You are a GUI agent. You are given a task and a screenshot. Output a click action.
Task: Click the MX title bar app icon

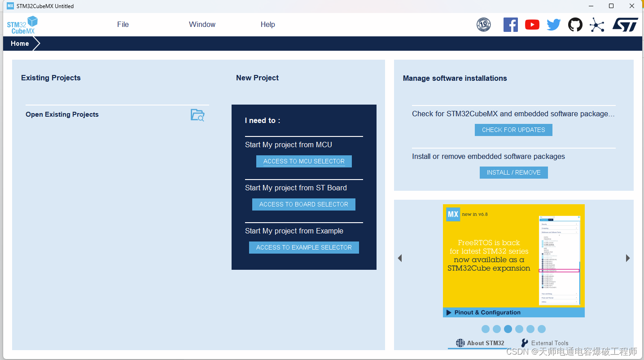pyautogui.click(x=10, y=6)
